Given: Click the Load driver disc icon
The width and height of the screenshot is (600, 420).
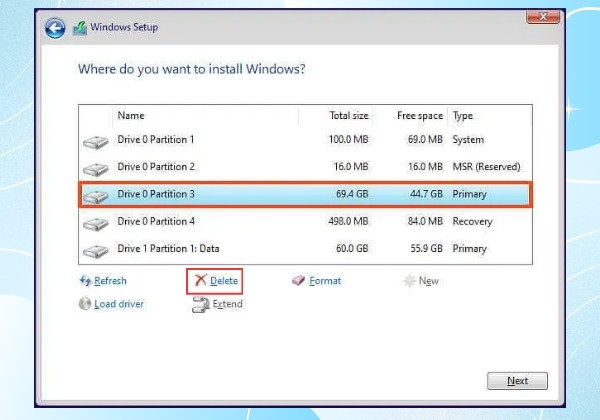Looking at the screenshot, I should pos(85,304).
